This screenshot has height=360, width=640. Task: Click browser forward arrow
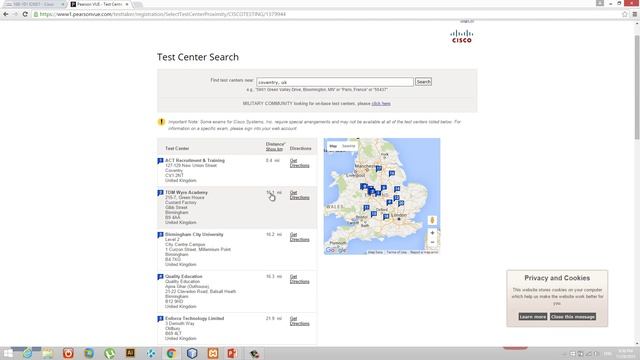[15, 14]
